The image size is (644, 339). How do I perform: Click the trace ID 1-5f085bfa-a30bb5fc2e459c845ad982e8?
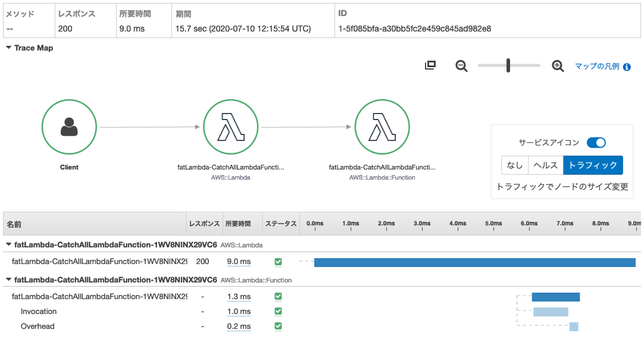pyautogui.click(x=414, y=29)
